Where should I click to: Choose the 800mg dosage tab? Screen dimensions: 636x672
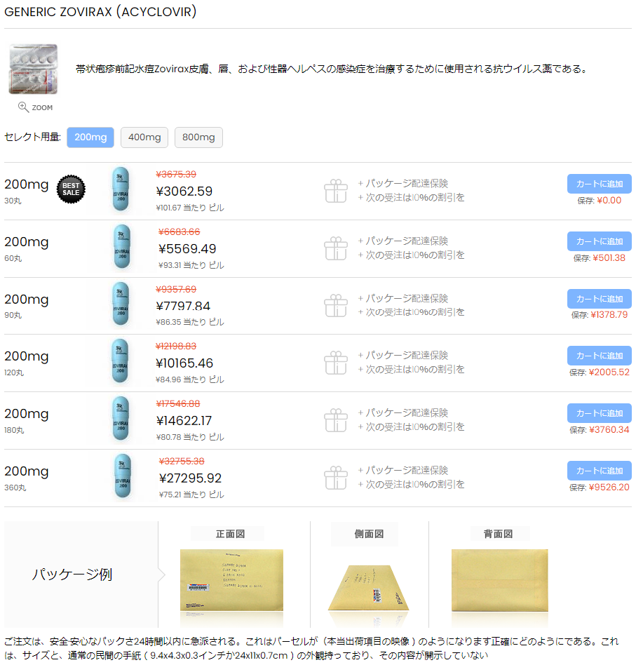click(x=198, y=137)
